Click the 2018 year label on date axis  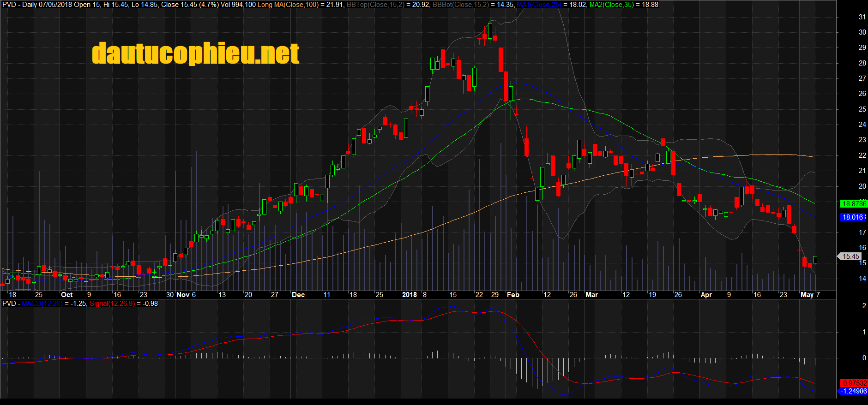410,295
